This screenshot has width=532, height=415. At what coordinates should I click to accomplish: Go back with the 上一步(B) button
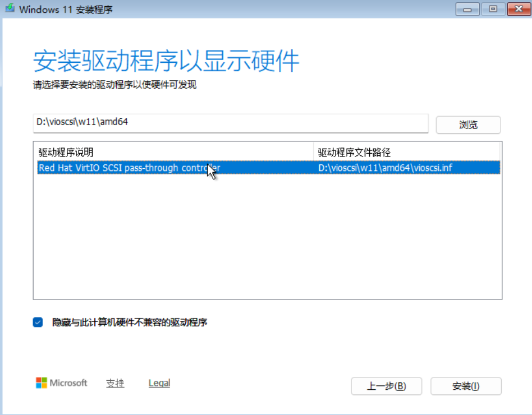click(386, 386)
